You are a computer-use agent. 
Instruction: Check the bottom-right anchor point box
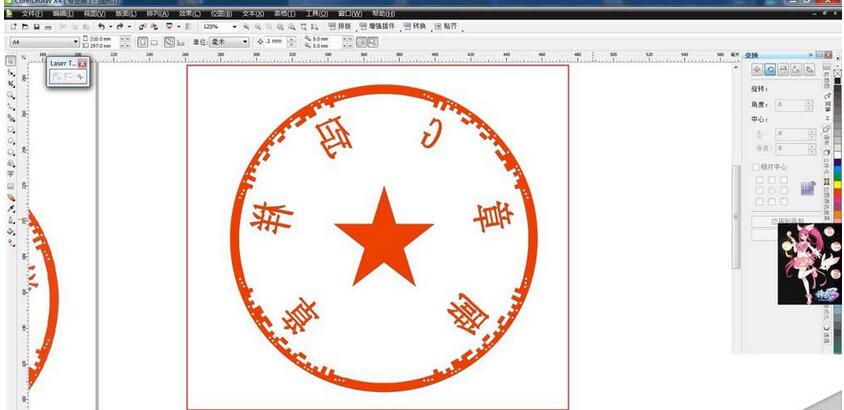784,202
